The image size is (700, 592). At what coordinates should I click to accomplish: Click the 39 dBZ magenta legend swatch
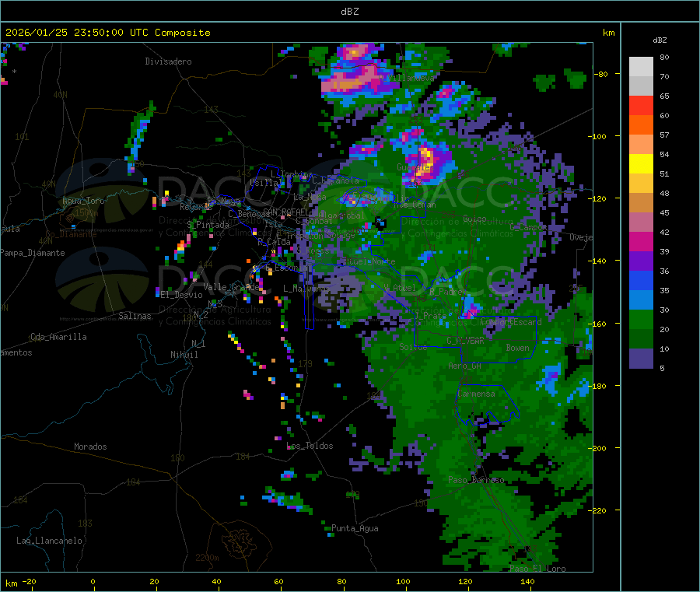[641, 241]
